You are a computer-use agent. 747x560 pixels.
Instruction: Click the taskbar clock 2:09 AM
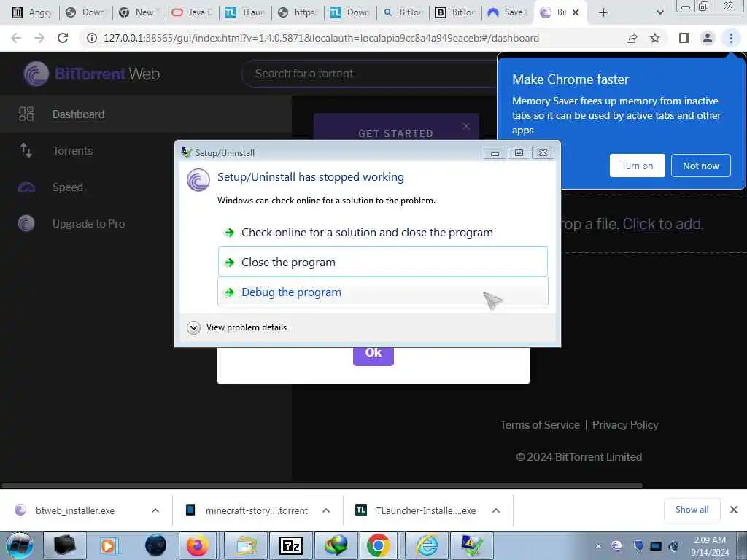coord(710,546)
